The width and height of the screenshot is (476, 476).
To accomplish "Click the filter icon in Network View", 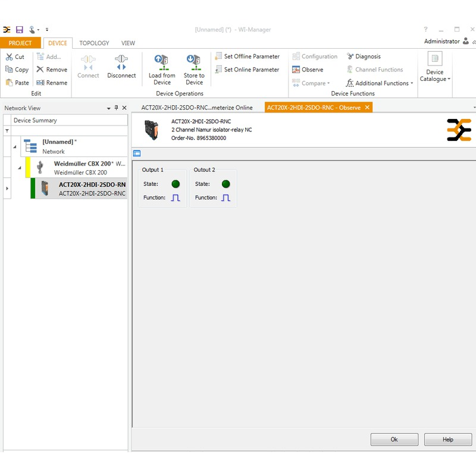I will 7,131.
